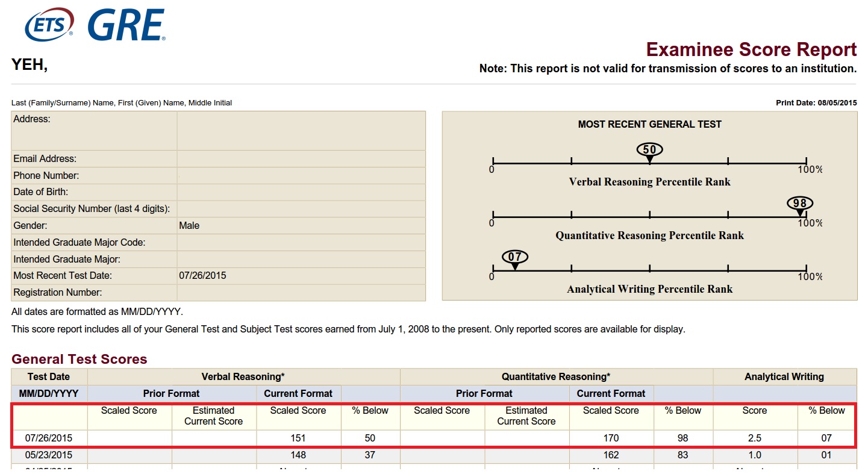
Task: Click the examinee name YEH,
Action: click(30, 64)
